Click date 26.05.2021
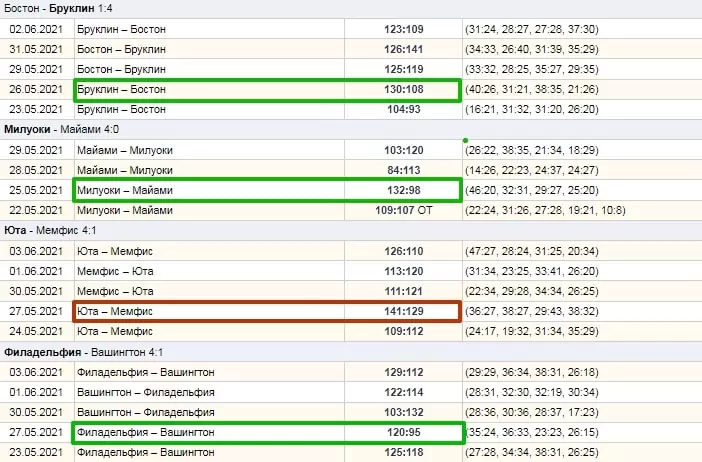This screenshot has width=702, height=462. click(36, 89)
